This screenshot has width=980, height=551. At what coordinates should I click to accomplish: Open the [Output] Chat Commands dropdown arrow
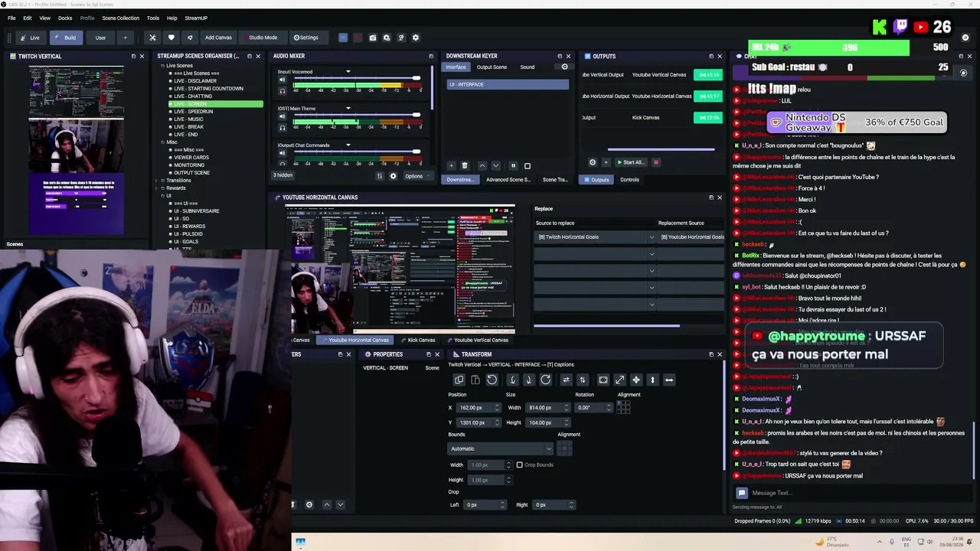click(x=348, y=145)
